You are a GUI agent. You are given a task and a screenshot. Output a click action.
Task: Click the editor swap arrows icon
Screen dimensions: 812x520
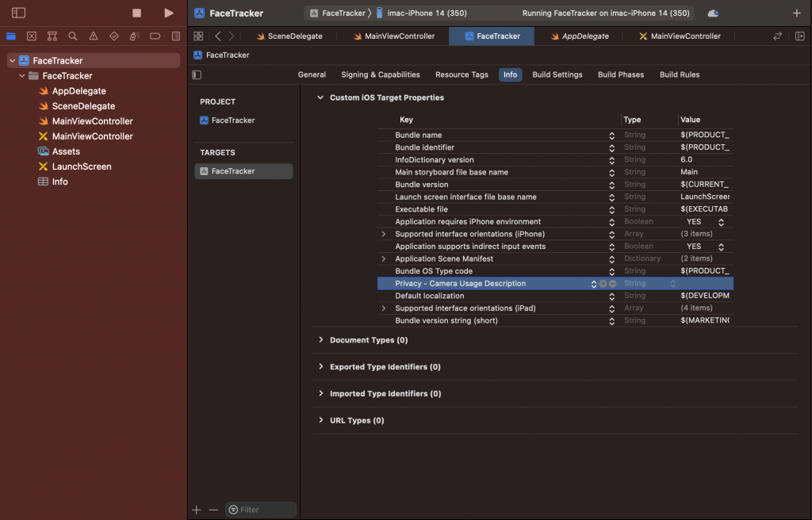coord(777,36)
